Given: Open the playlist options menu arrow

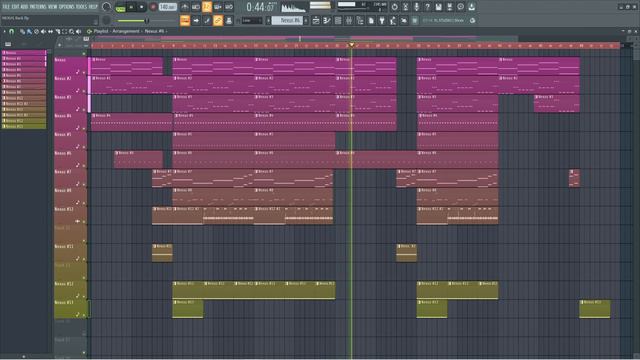Looking at the screenshot, I should tap(4, 31).
